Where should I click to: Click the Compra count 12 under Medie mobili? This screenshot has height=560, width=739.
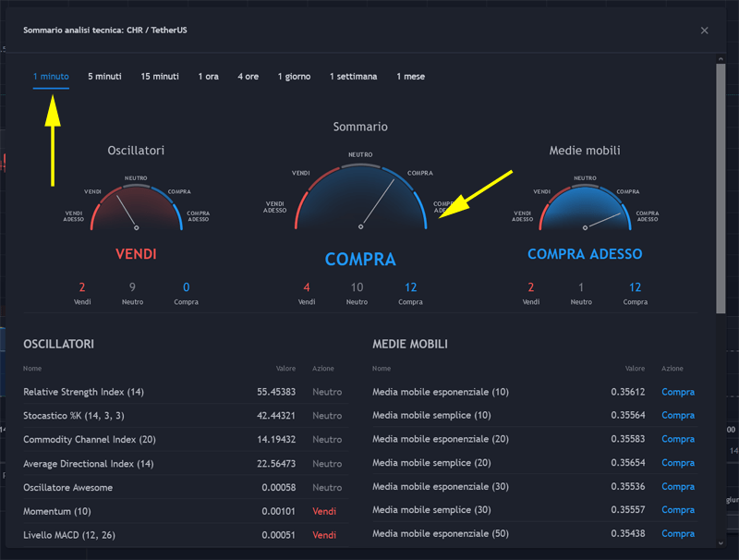[636, 287]
